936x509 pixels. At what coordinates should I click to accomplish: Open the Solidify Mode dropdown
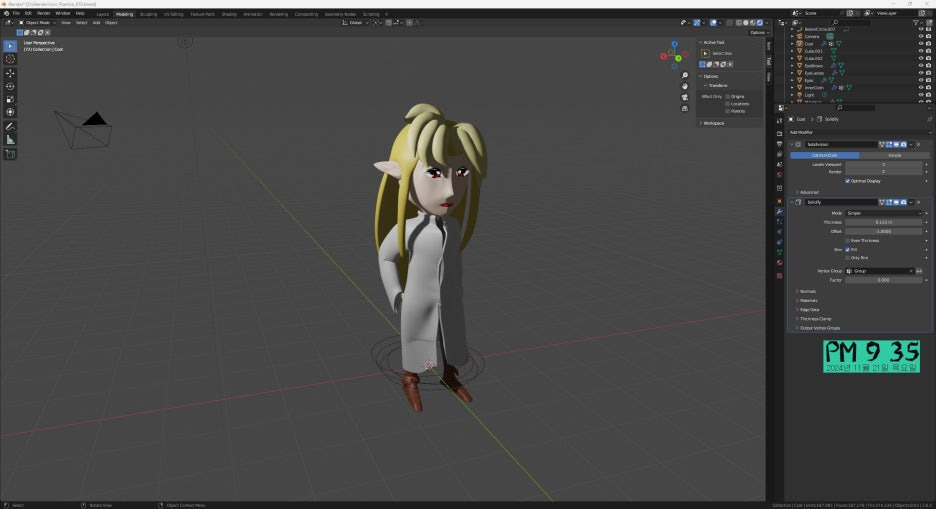coord(885,213)
